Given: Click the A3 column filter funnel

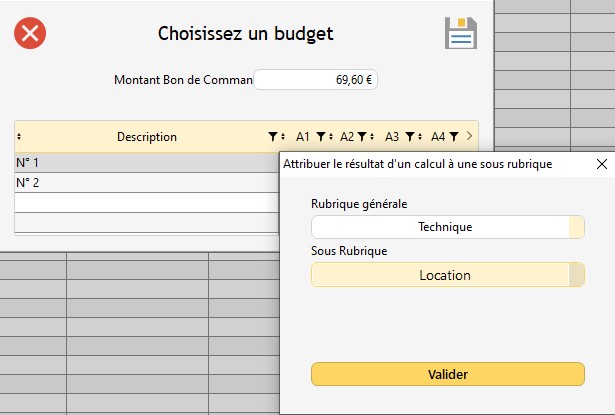Looking at the screenshot, I should (409, 136).
